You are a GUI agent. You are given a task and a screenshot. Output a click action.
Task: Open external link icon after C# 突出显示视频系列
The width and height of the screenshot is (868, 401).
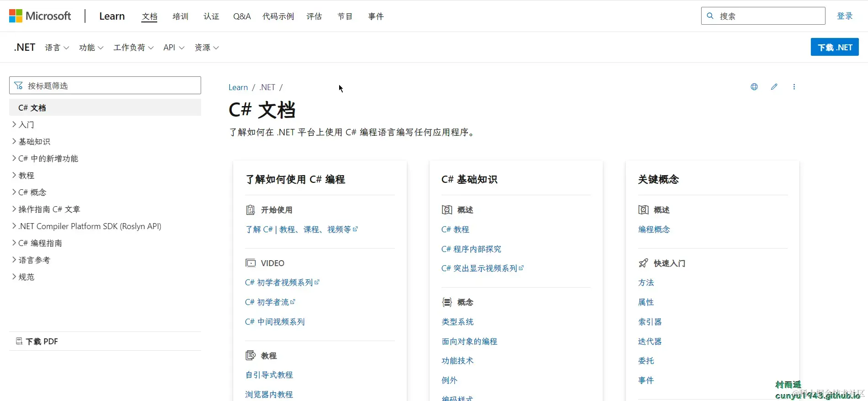522,268
